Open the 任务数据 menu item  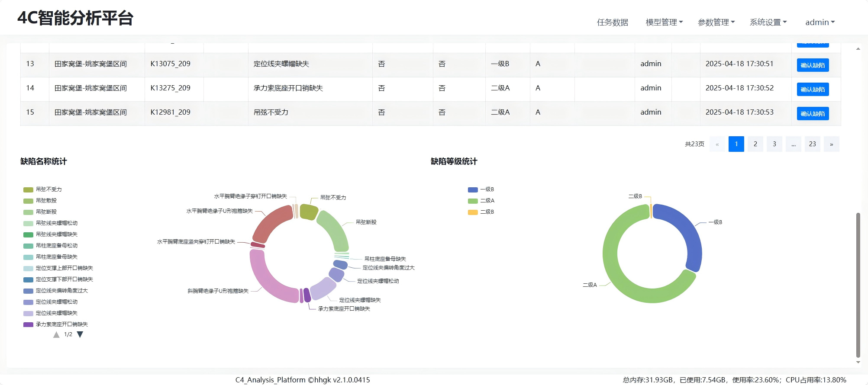click(612, 22)
